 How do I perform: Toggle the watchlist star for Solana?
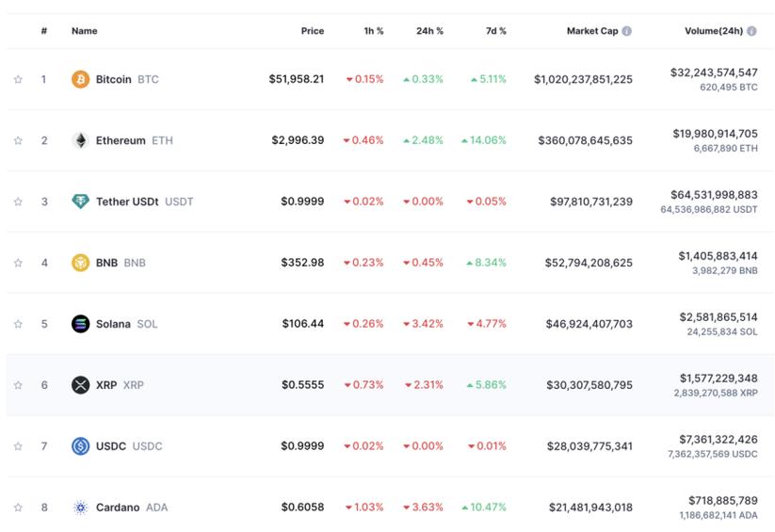18,324
